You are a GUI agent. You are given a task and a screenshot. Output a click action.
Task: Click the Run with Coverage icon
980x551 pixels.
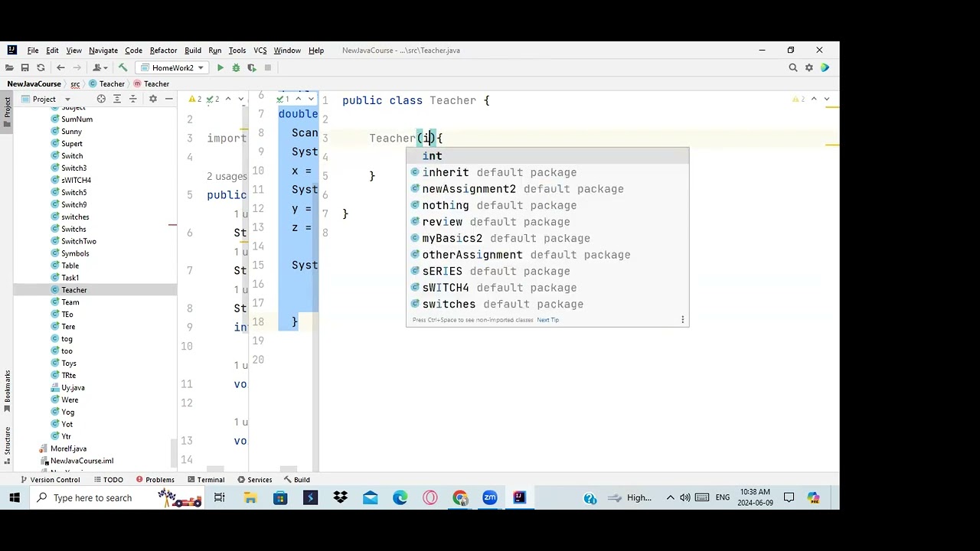point(251,68)
